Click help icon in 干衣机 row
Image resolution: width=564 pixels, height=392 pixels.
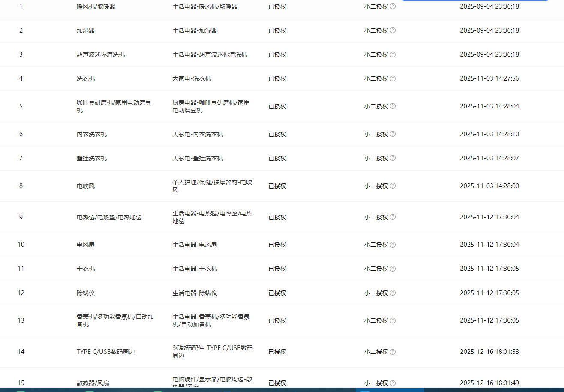click(x=393, y=269)
